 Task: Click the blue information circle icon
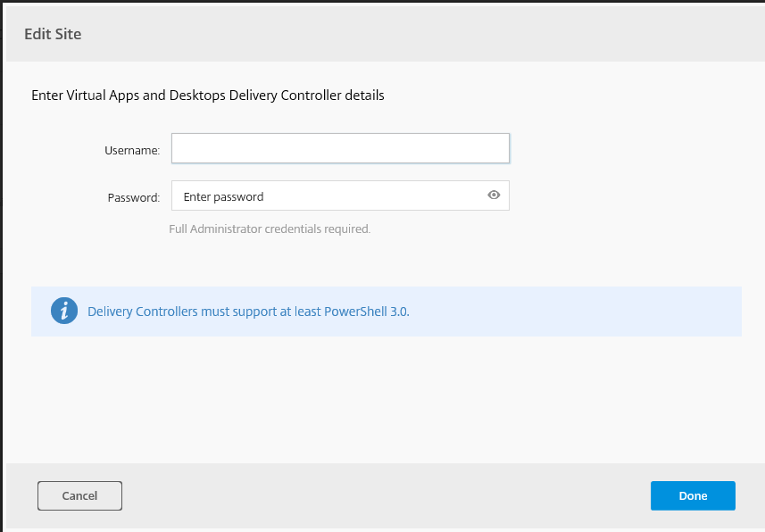pos(64,312)
